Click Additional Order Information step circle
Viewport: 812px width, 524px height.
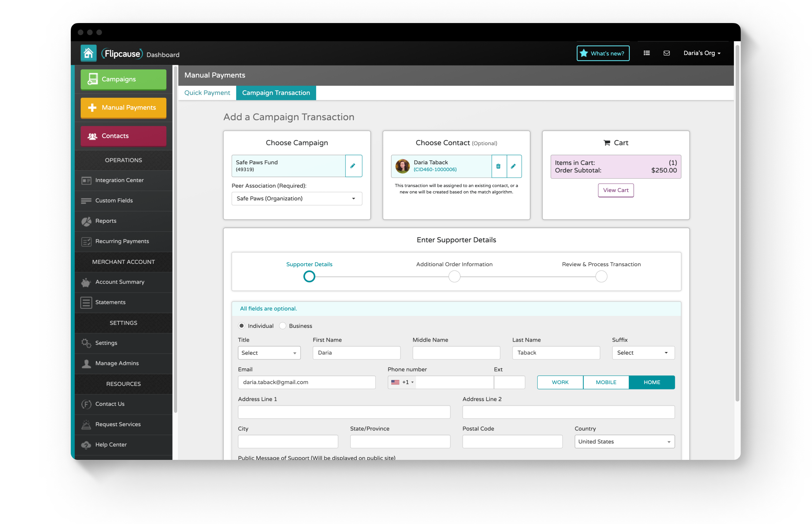point(454,277)
